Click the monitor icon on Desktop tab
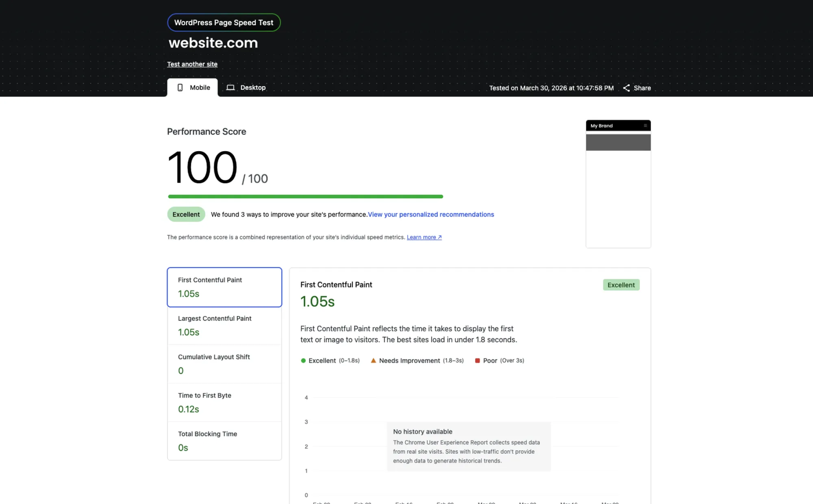813x504 pixels. (231, 87)
